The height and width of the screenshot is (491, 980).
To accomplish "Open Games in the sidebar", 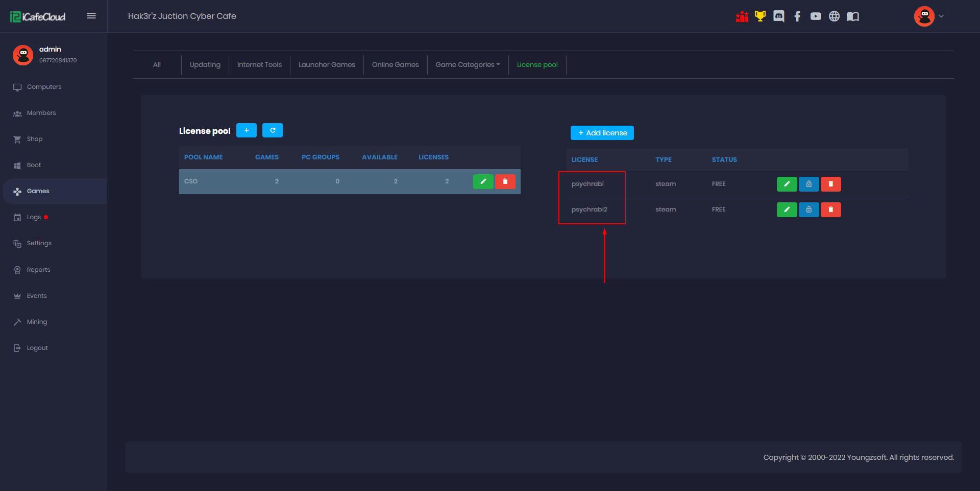I will (x=54, y=191).
